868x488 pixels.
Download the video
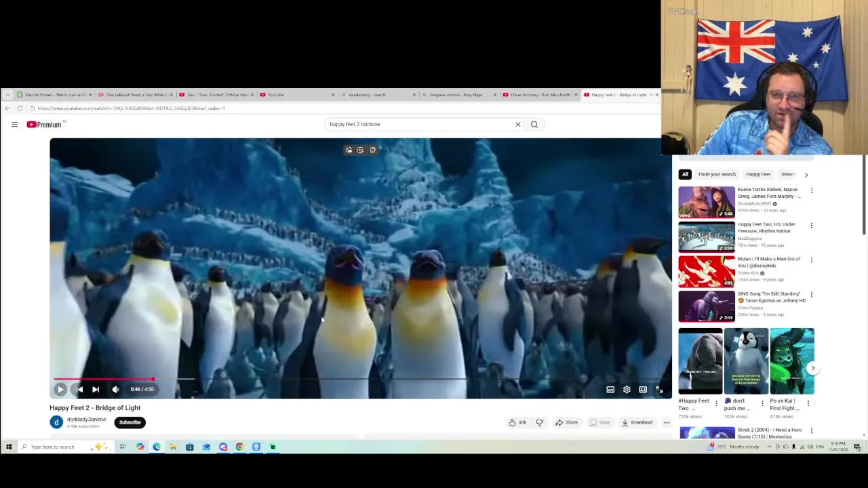point(637,422)
